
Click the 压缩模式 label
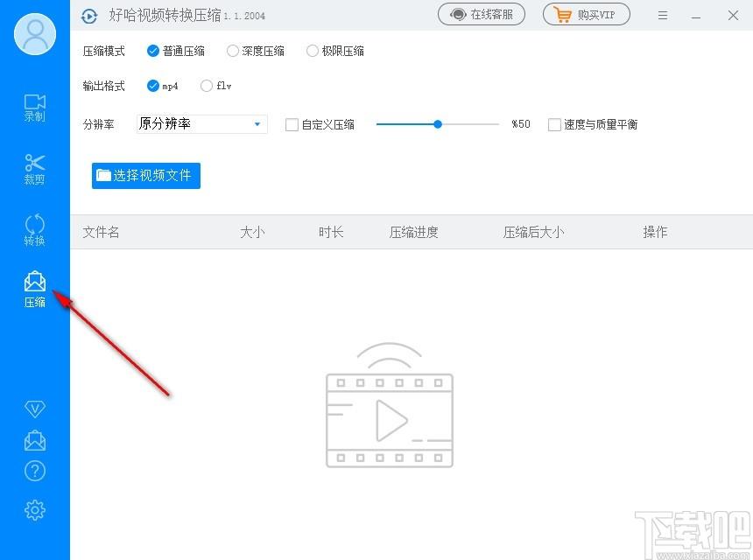pyautogui.click(x=103, y=51)
